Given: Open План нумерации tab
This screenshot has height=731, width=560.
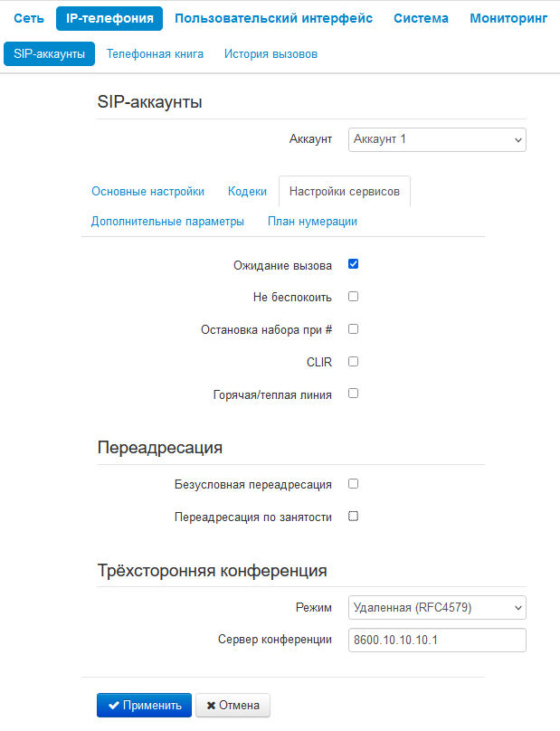Looking at the screenshot, I should pos(312,222).
